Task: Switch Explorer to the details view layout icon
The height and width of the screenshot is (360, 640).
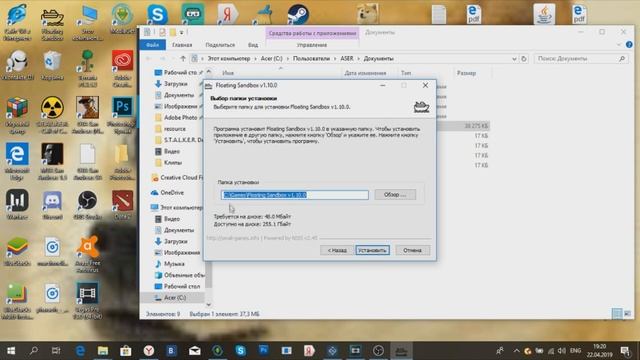Action: (x=617, y=313)
